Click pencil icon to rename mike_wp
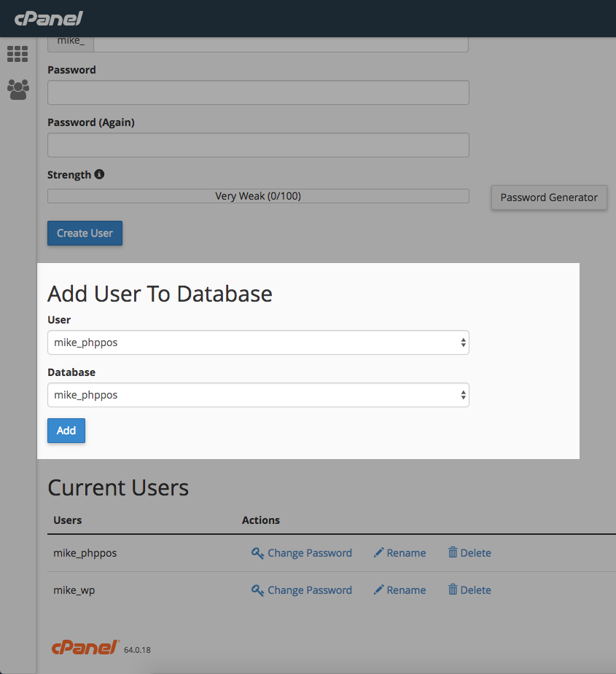Image resolution: width=616 pixels, height=674 pixels. (x=378, y=590)
